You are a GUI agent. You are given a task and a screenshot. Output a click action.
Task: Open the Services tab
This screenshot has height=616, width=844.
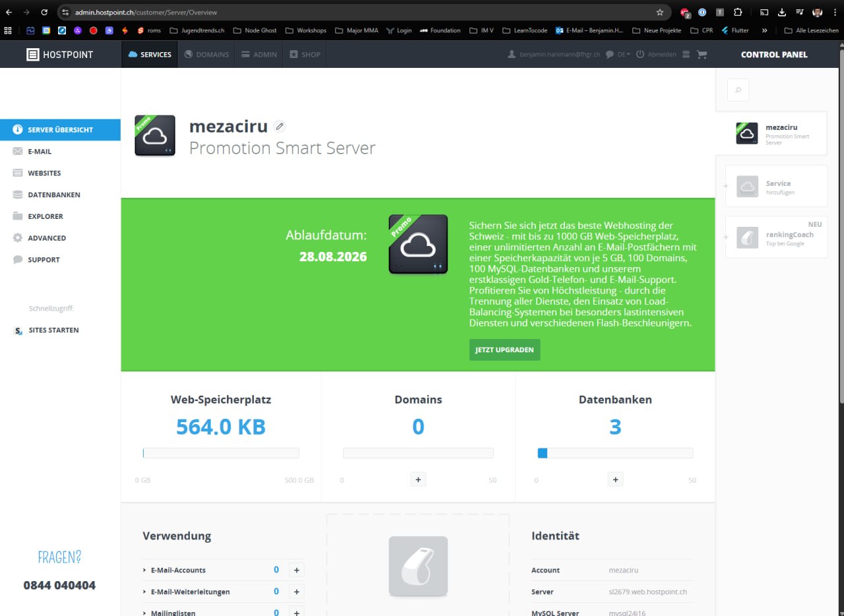(x=150, y=54)
